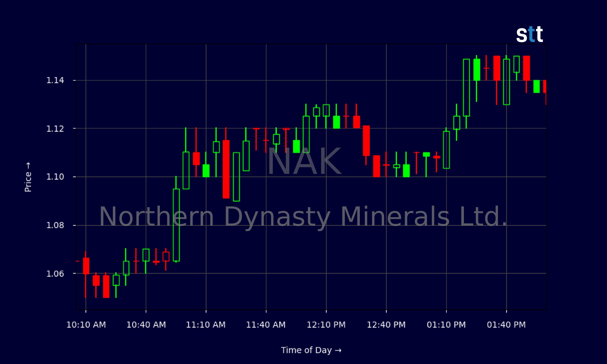Click the 12:40 PM time label
Screen dimensions: 607x364
click(386, 325)
